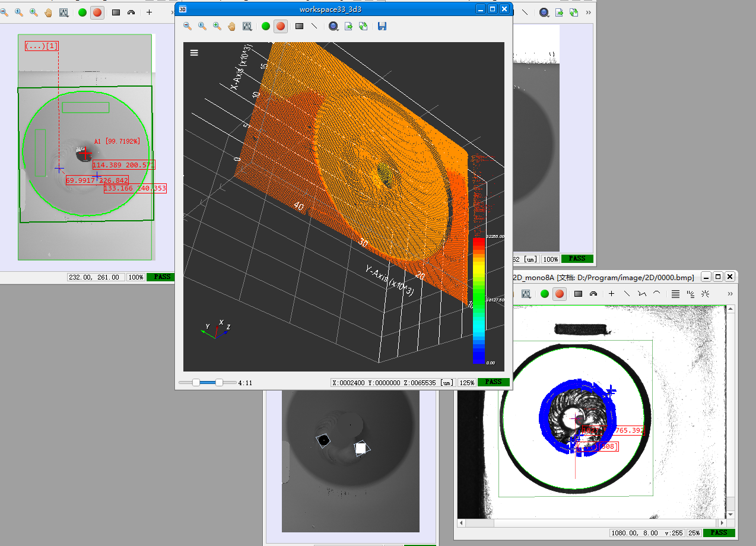The image size is (756, 546).
Task: Click the save floppy disk icon
Action: tap(382, 26)
